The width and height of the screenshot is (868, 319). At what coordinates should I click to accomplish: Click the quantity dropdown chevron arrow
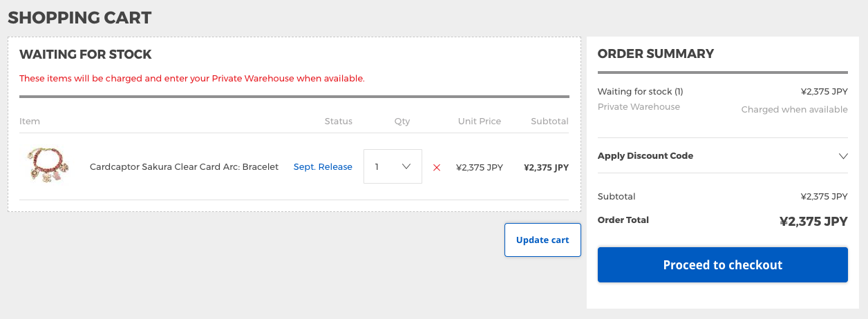pos(406,166)
